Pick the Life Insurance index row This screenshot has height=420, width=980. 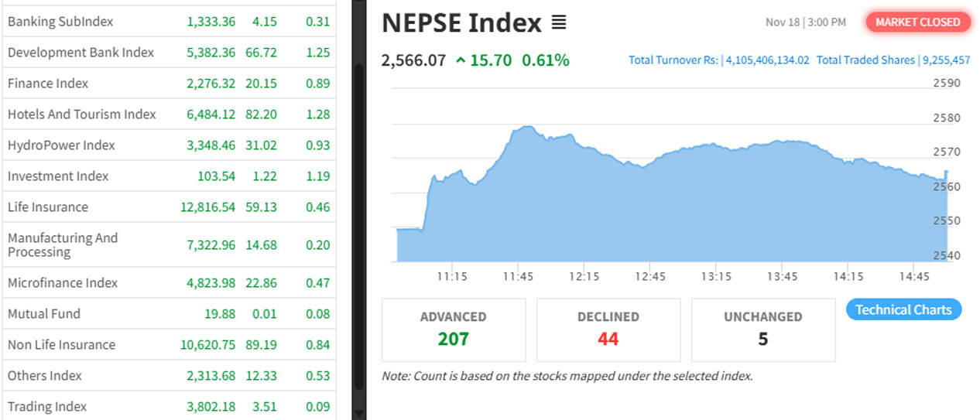[x=48, y=207]
